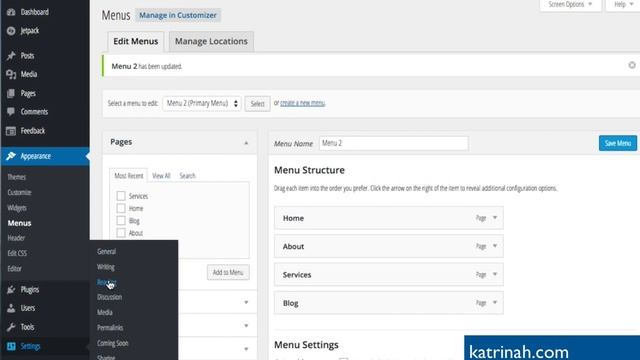
Task: Select the View All pages tab
Action: coord(161,176)
